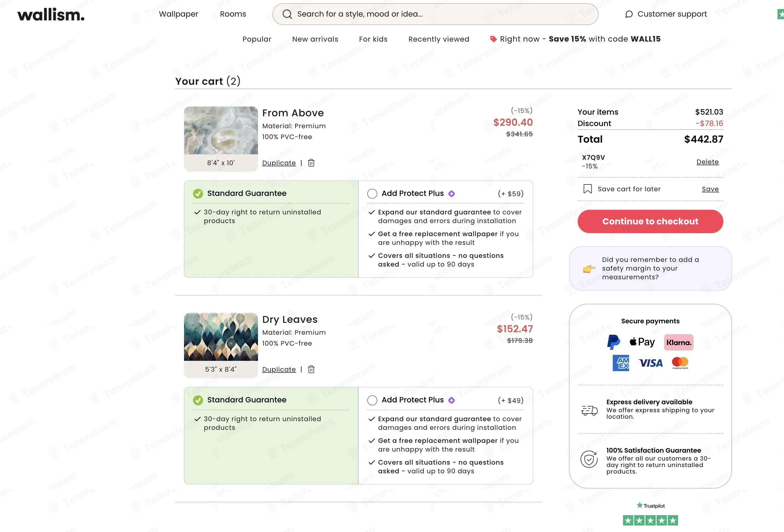The image size is (784, 532).
Task: Go to New arrivals
Action: [x=315, y=39]
